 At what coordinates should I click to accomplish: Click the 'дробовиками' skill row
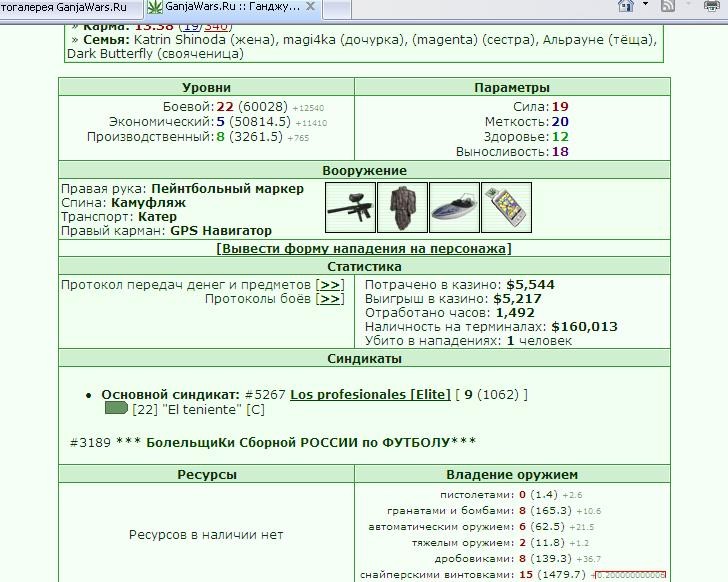click(518, 558)
